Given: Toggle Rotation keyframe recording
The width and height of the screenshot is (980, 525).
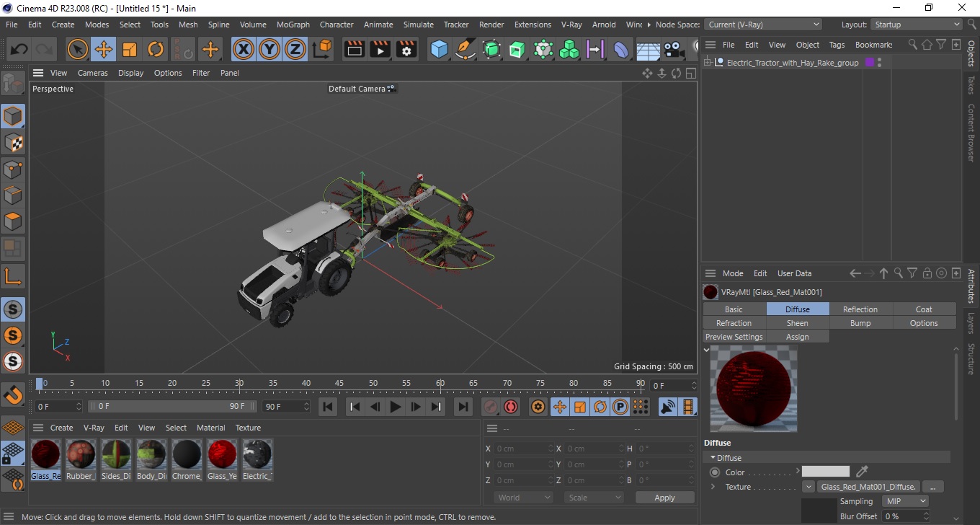Looking at the screenshot, I should click(x=600, y=407).
